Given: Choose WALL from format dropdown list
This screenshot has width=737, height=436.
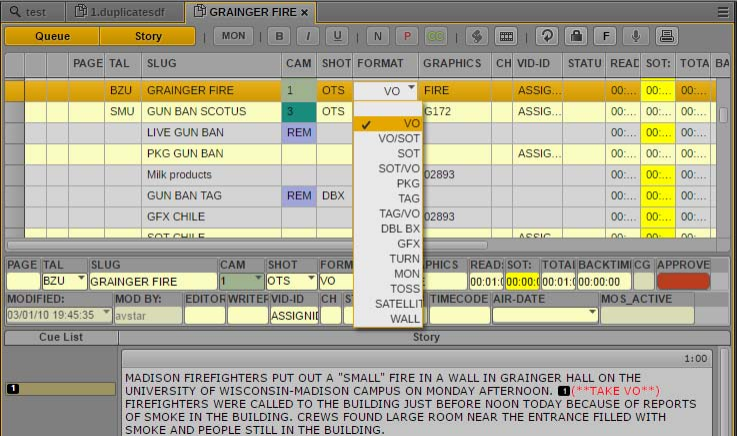Looking at the screenshot, I should click(x=388, y=319).
